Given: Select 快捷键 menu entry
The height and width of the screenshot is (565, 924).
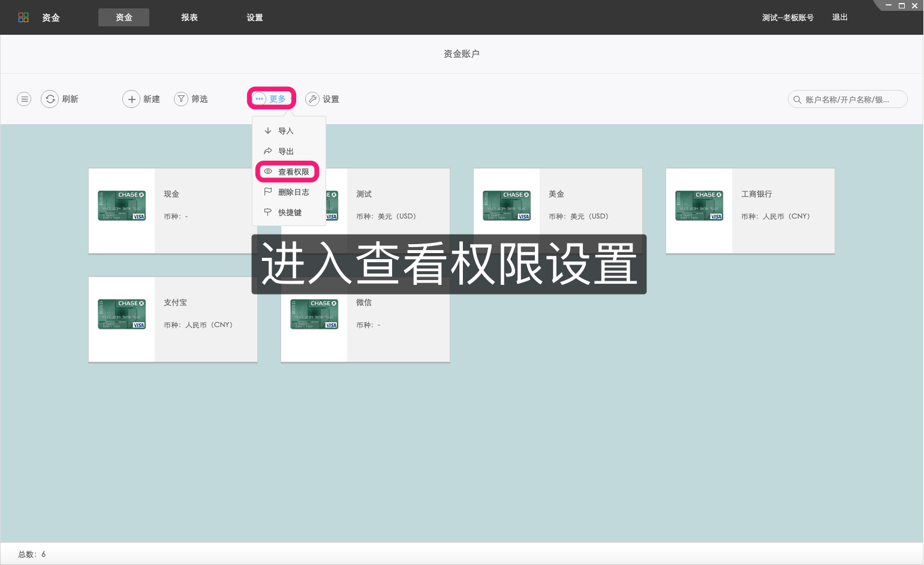Looking at the screenshot, I should [x=289, y=212].
